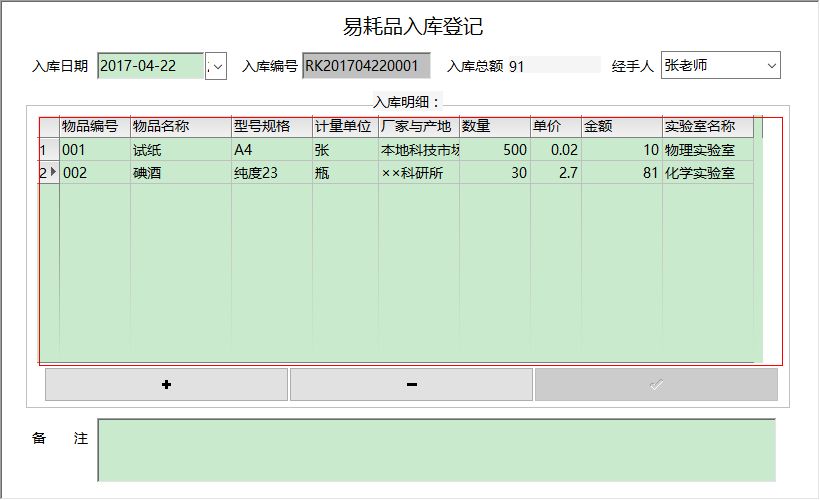Screen dimensions: 820x500
Task: Open the 入库日期 date dropdown
Action: click(x=218, y=66)
